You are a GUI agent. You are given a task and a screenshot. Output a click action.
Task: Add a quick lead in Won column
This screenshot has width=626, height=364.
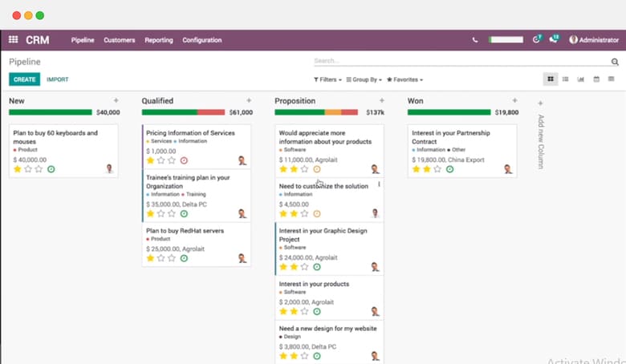(514, 100)
